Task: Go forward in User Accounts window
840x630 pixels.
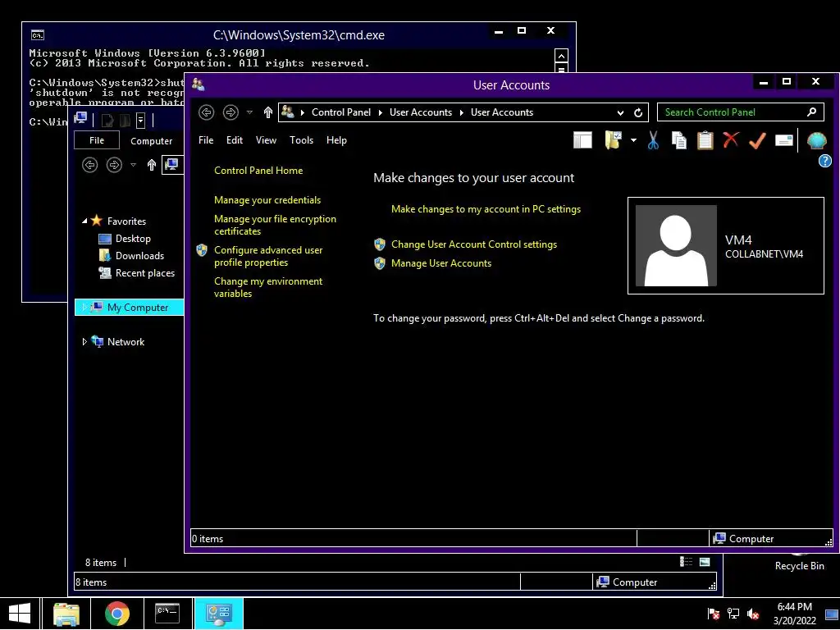Action: click(x=231, y=112)
